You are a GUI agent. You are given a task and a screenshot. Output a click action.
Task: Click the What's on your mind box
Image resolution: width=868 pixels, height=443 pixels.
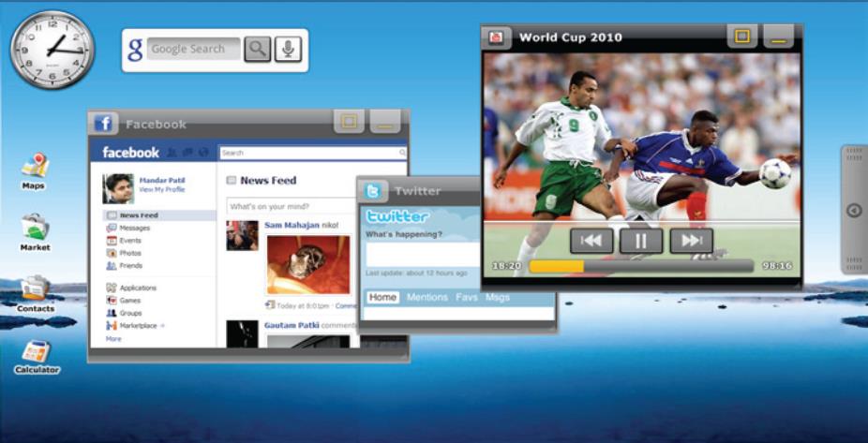click(292, 206)
